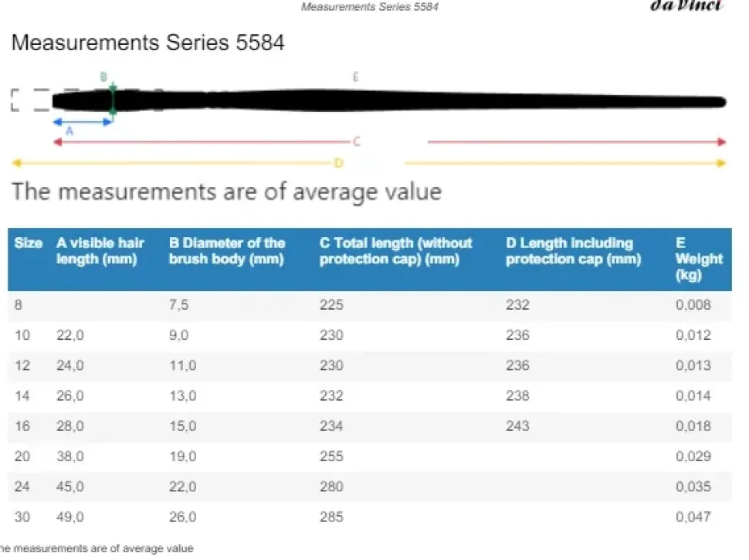Click the blue A arrow under brush
749x560 pixels.
[x=82, y=121]
